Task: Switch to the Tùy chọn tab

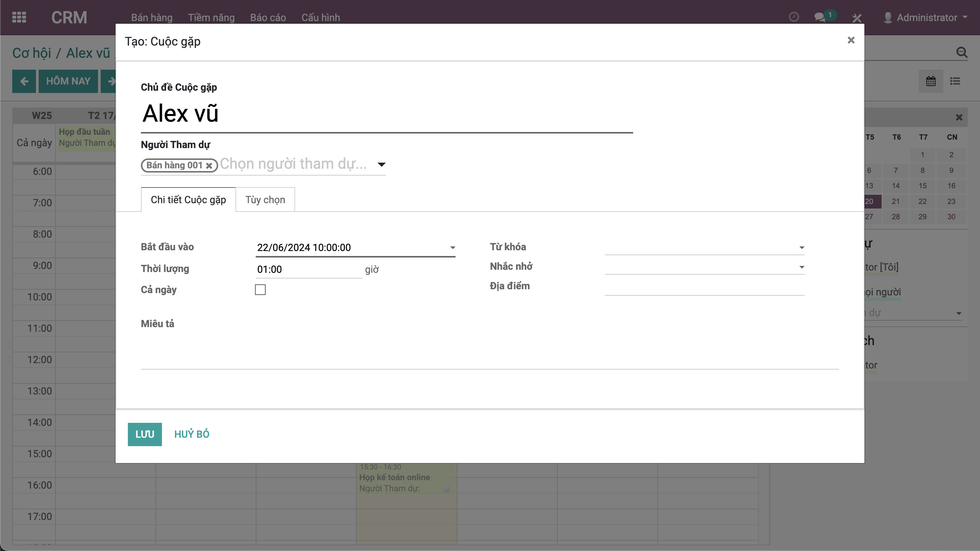Action: point(265,200)
